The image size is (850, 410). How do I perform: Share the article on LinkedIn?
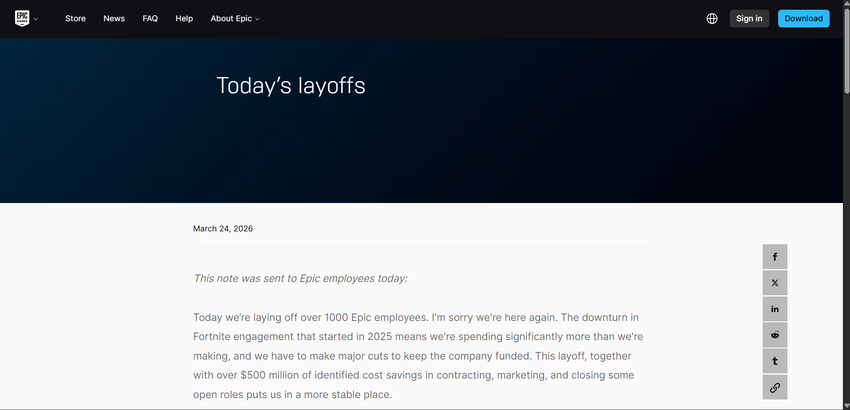(x=775, y=309)
